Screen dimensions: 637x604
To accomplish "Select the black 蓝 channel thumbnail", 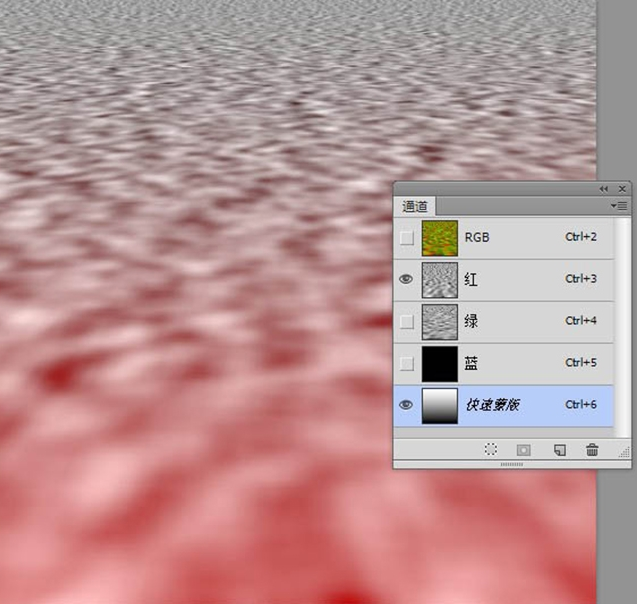I will (440, 364).
